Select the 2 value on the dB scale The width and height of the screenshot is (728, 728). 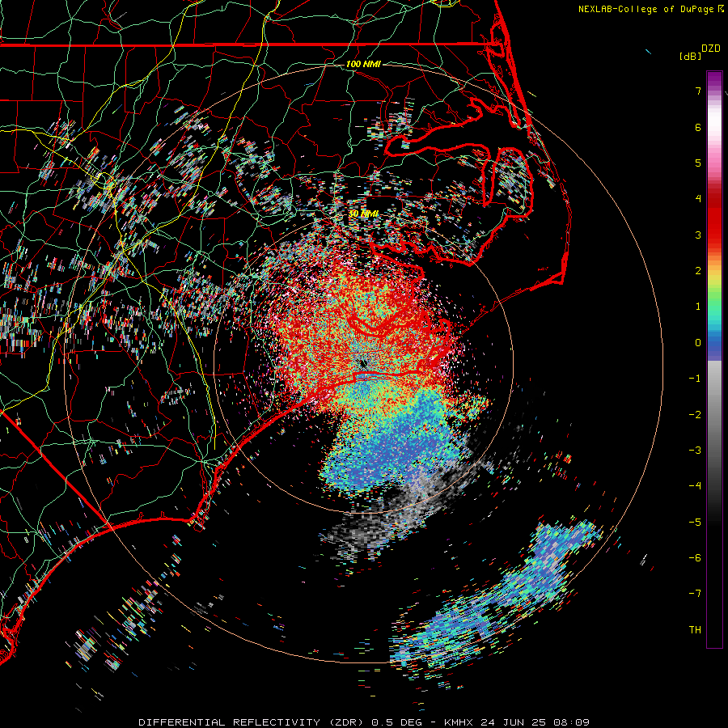click(x=698, y=271)
